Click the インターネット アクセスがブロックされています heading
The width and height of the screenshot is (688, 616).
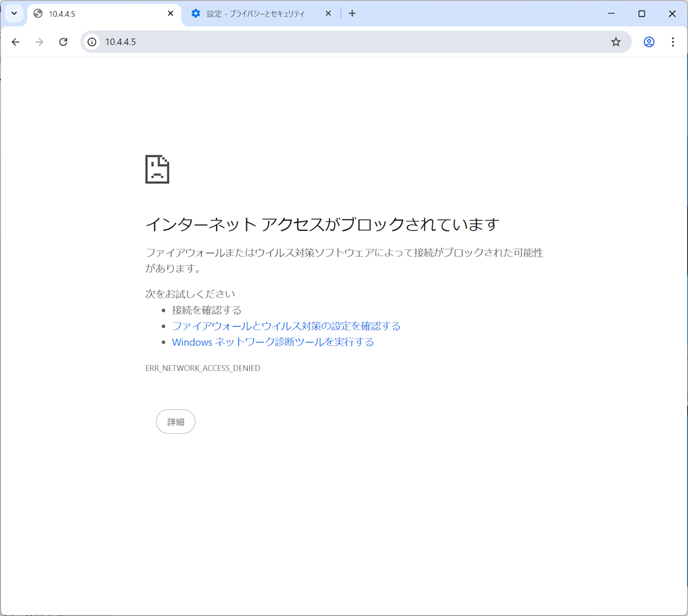322,224
